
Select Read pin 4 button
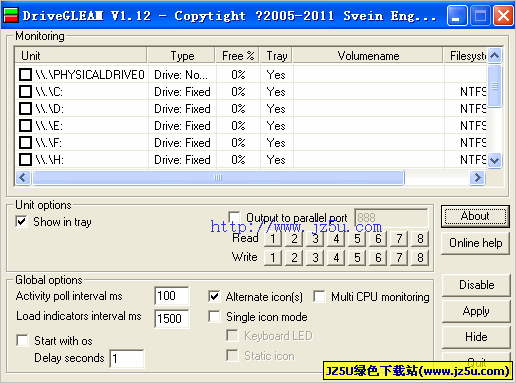pos(336,238)
